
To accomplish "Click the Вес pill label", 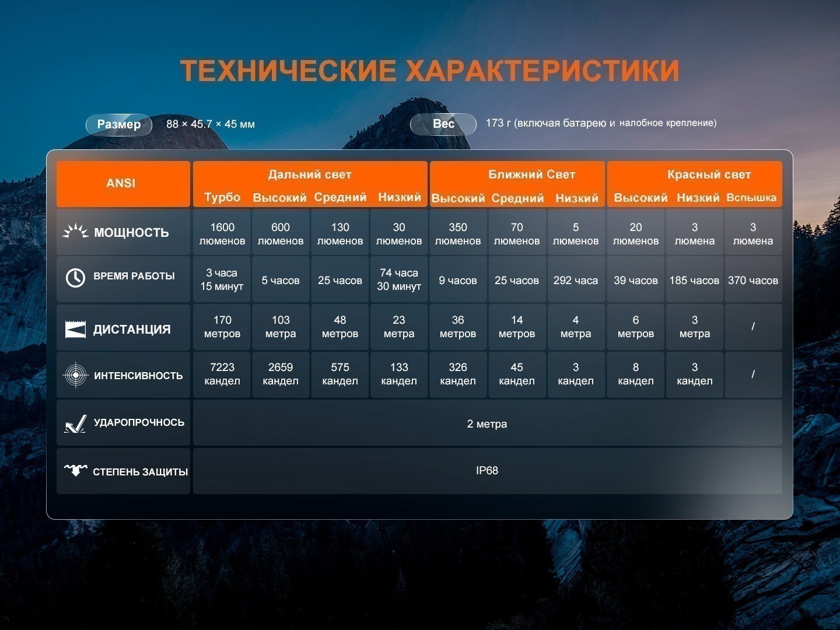I will (x=443, y=124).
